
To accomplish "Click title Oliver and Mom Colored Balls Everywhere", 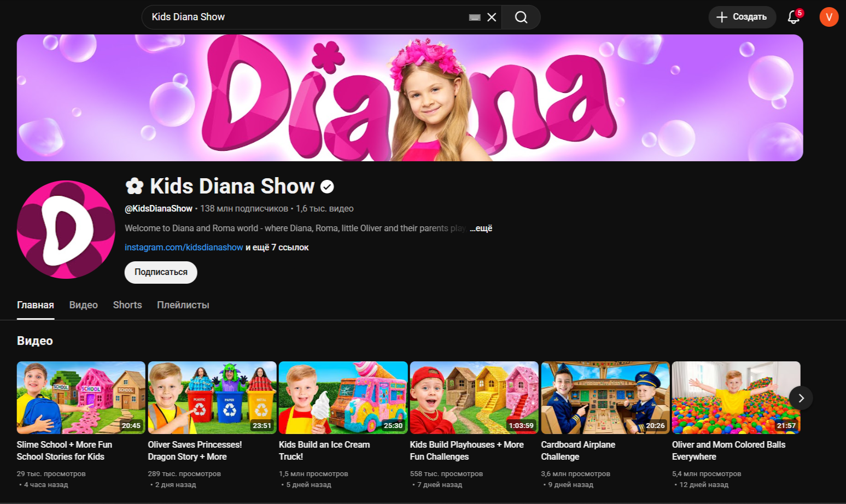I will pyautogui.click(x=728, y=450).
